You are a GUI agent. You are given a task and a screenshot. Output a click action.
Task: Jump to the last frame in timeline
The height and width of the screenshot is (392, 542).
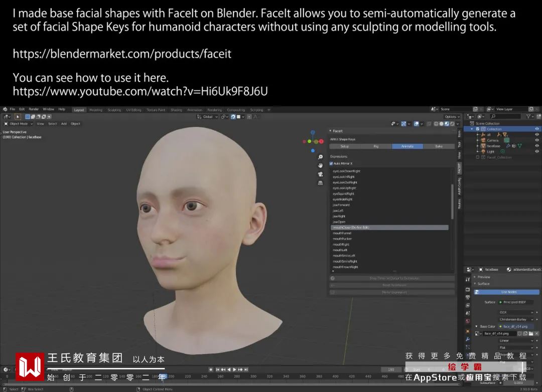pos(246,369)
